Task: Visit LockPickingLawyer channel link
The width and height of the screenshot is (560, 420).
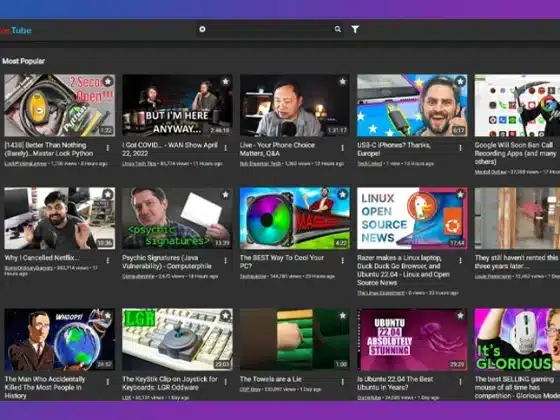Action: point(26,164)
